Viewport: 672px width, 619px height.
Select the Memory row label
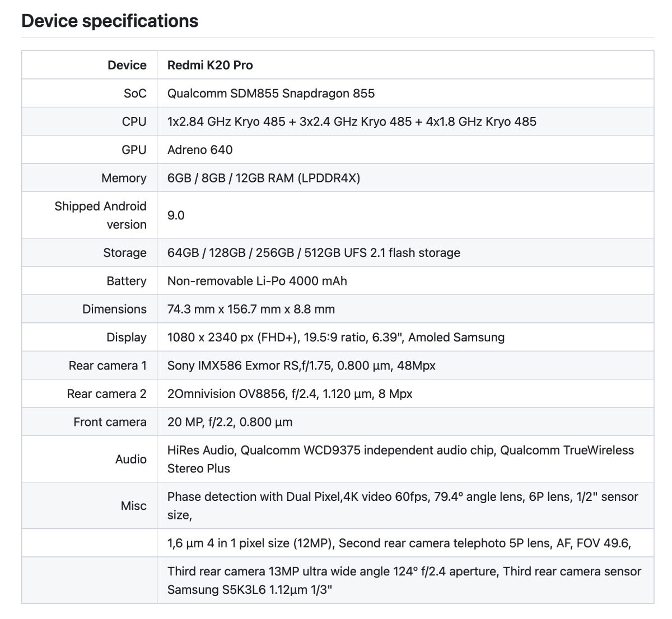pos(124,178)
